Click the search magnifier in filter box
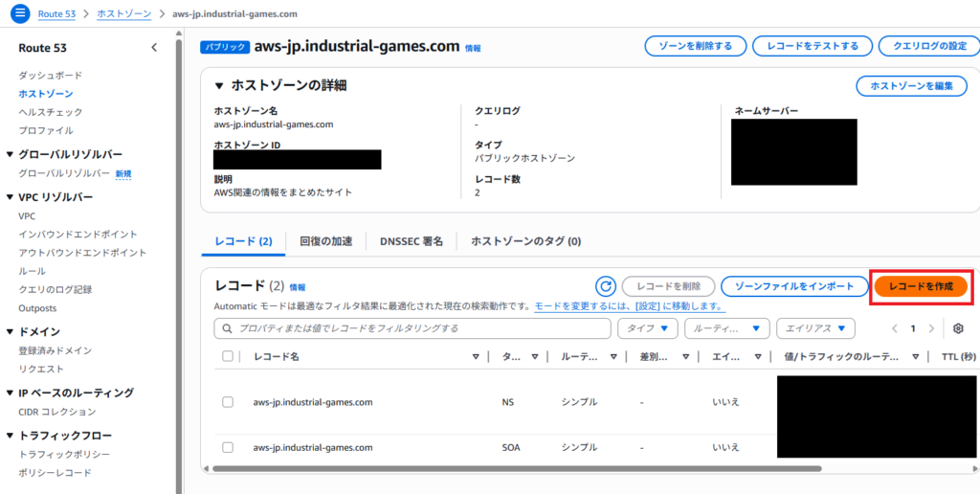 point(227,328)
